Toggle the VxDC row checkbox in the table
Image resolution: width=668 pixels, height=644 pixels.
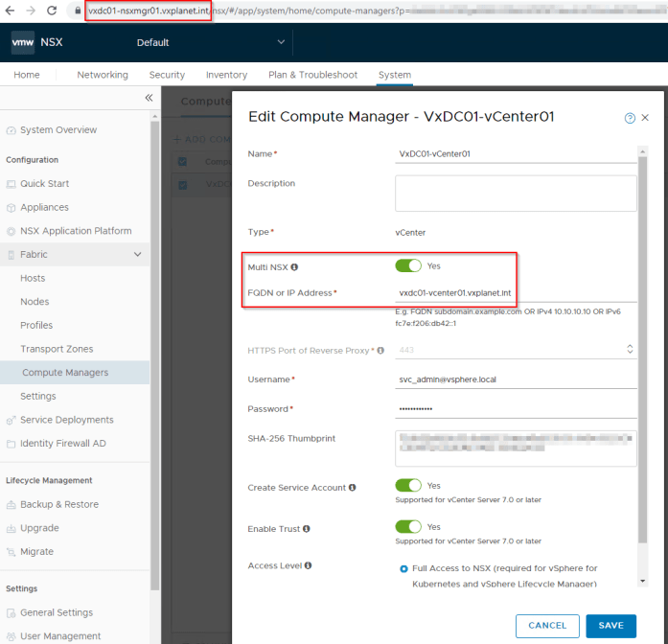pyautogui.click(x=182, y=185)
